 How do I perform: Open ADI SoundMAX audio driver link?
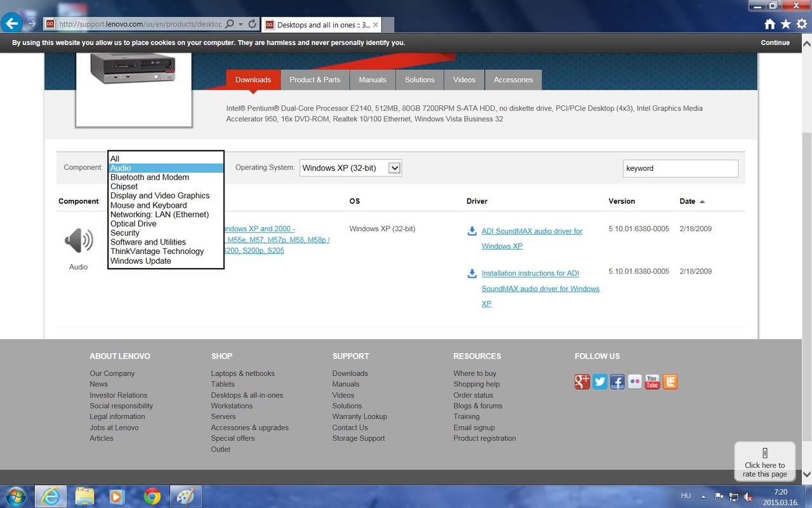click(532, 239)
